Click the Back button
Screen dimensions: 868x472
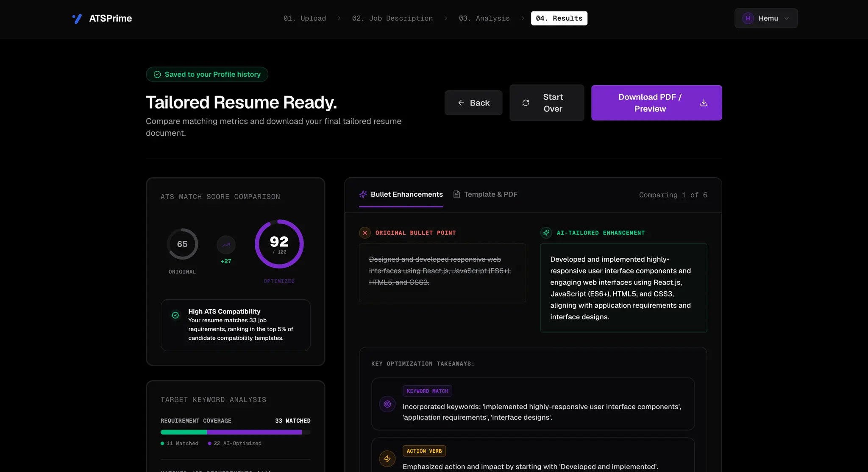coord(473,103)
